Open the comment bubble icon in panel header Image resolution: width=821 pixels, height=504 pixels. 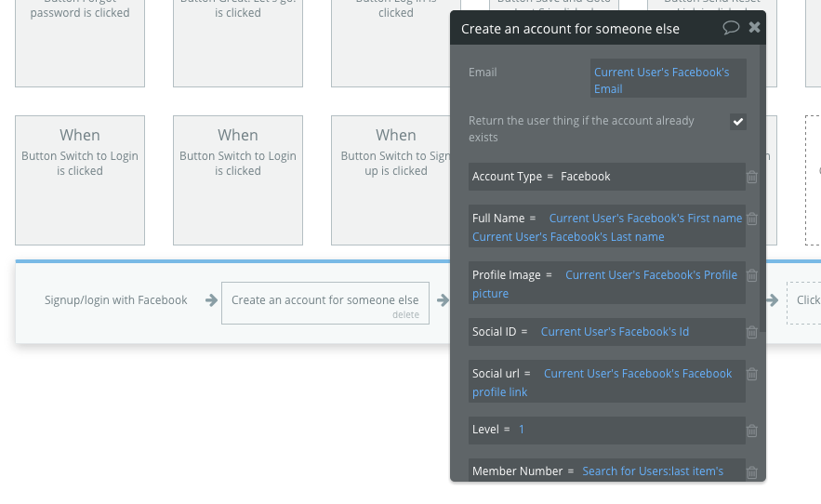(731, 27)
